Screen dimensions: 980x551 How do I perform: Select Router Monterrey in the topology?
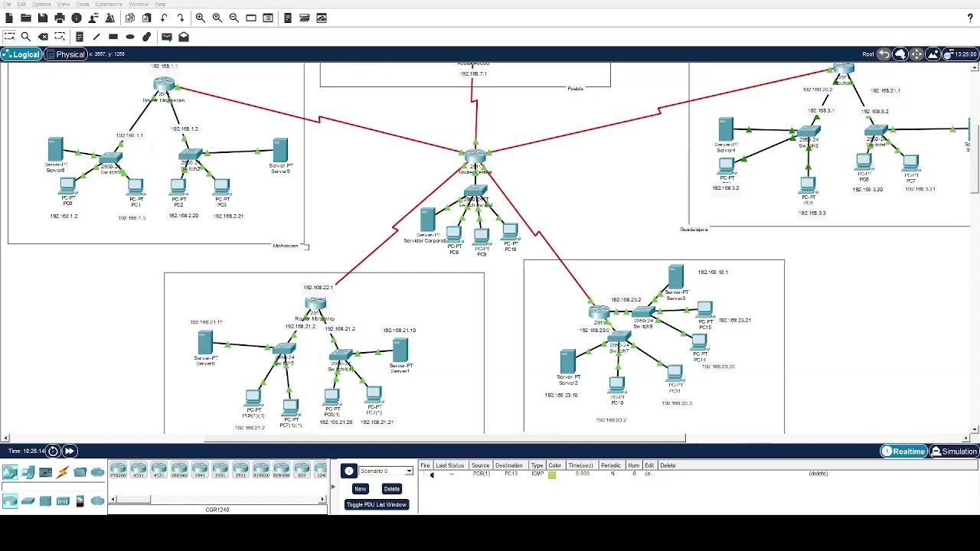tap(315, 305)
